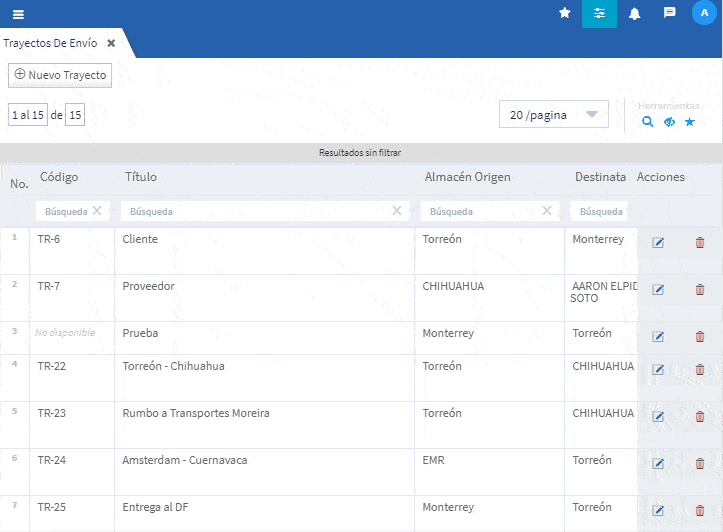Click the blue star tool under Herramientas

click(x=690, y=122)
